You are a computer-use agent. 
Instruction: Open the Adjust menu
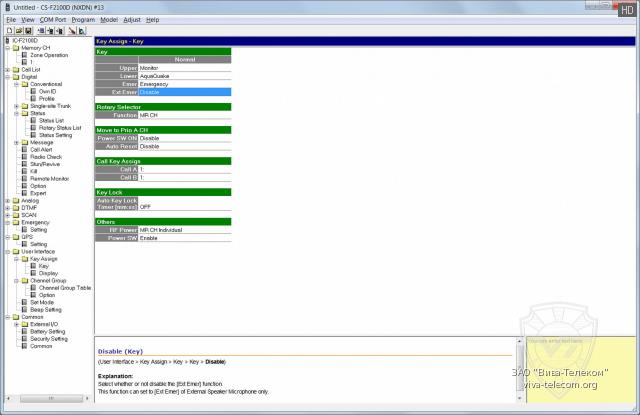132,20
